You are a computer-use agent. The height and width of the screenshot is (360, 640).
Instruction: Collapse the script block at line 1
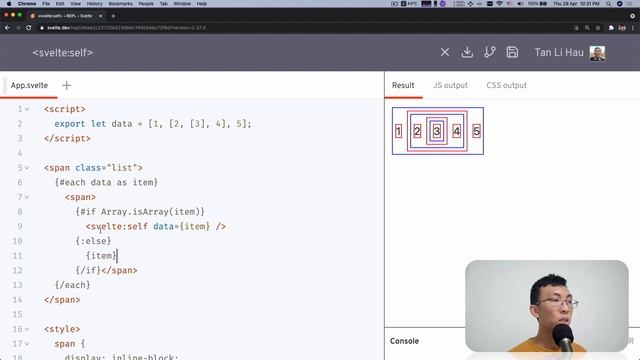click(27, 109)
